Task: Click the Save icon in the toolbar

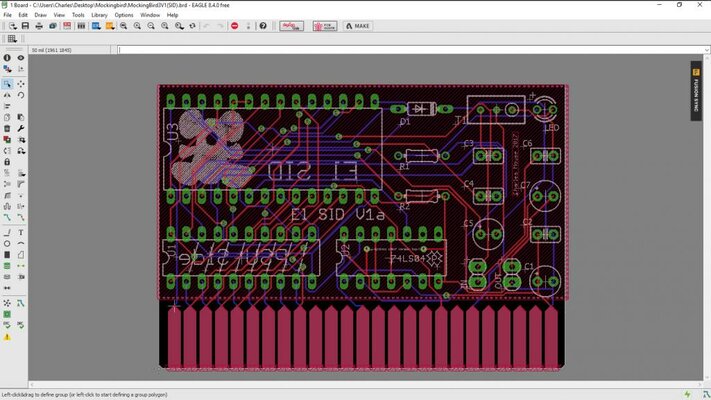Action: (x=25, y=26)
